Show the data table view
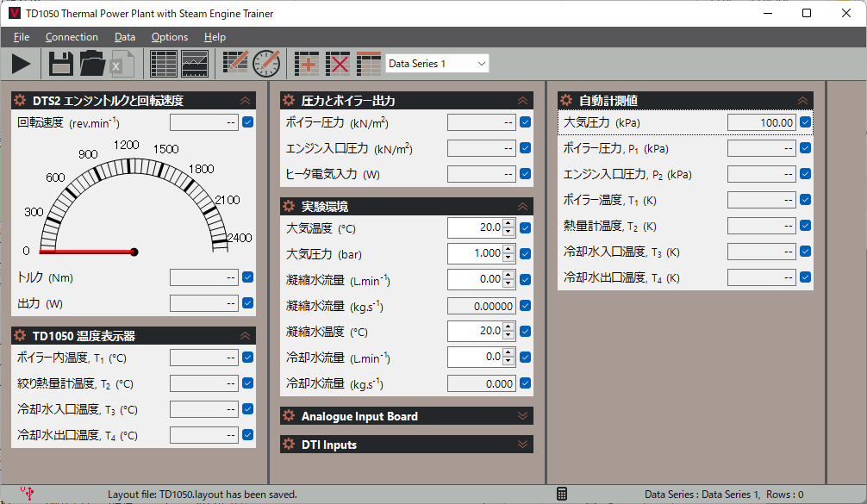867x504 pixels. pyautogui.click(x=164, y=64)
